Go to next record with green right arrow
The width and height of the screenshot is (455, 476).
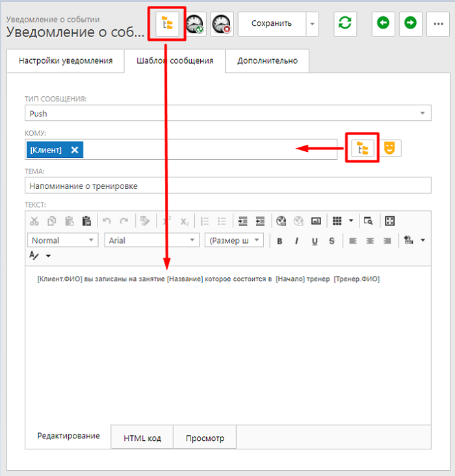point(410,24)
